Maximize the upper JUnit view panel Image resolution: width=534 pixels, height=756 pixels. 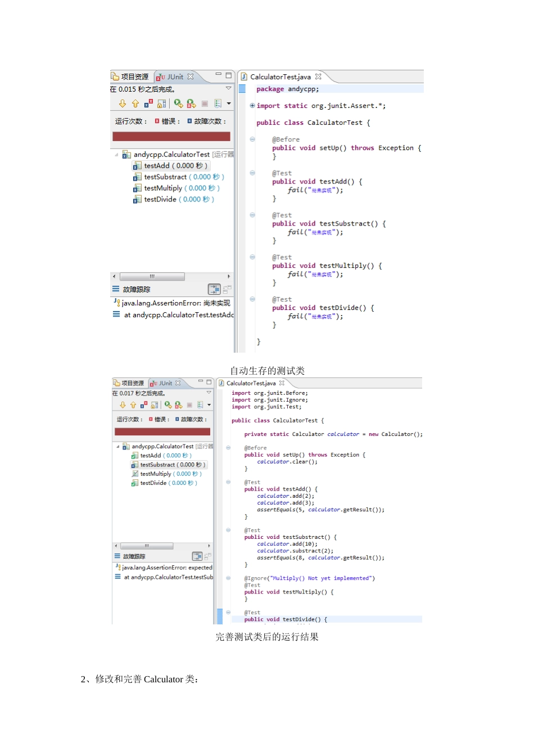[x=229, y=75]
